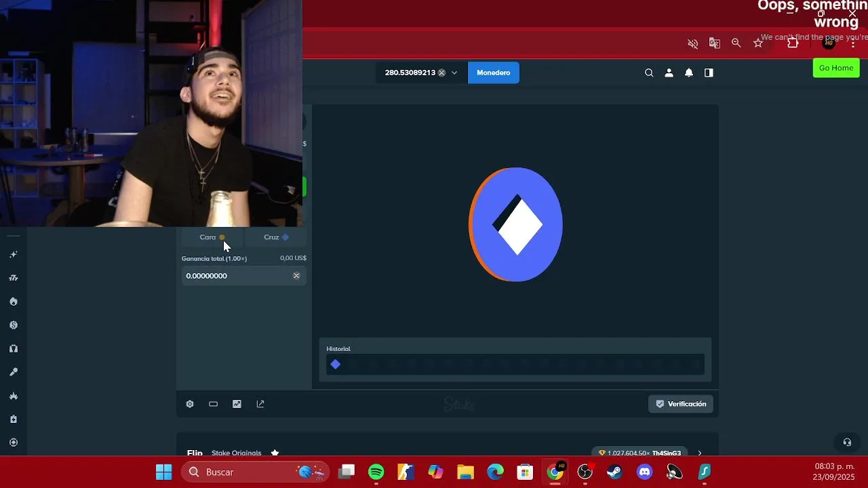
Task: Click the muted-sound icon in browser bar
Action: pyautogui.click(x=692, y=43)
